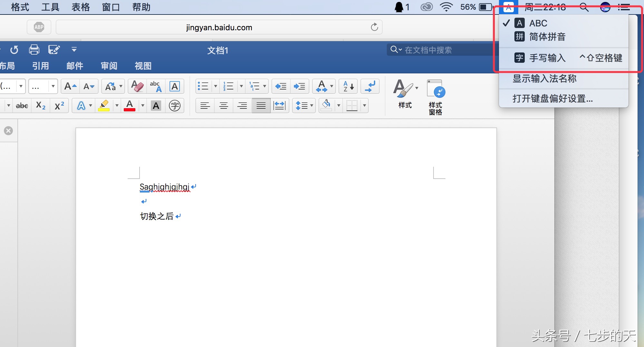
Task: Click the Creative Cloud menu bar icon
Action: [x=427, y=7]
